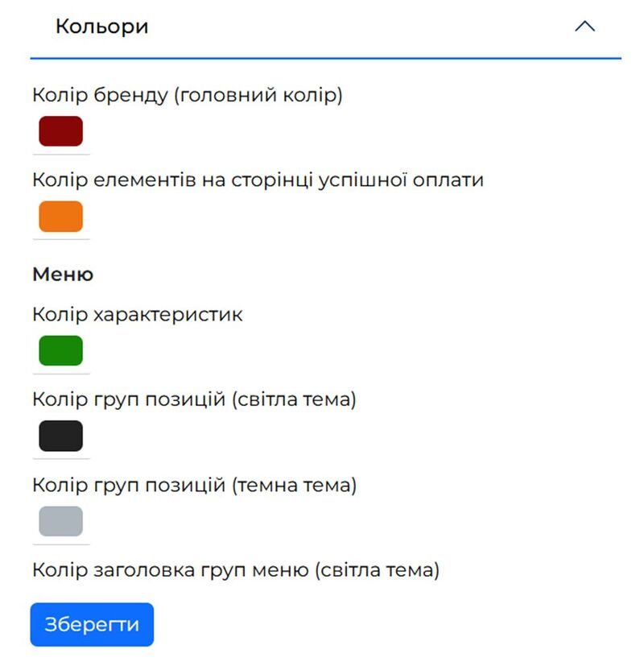Click the orange success page color swatch

tap(60, 216)
